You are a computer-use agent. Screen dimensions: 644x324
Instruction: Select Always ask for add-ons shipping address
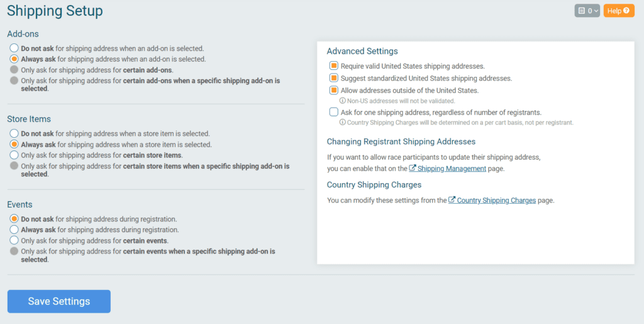(14, 59)
